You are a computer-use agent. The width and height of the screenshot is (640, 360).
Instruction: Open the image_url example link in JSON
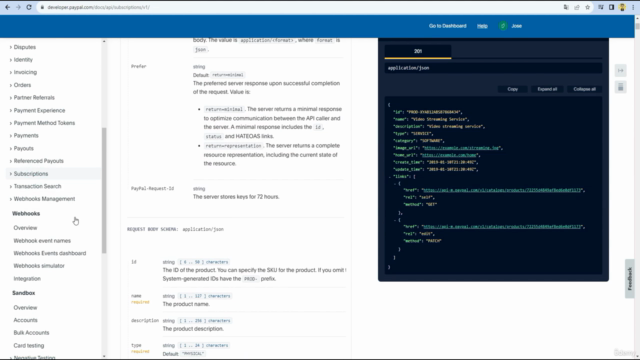click(461, 148)
